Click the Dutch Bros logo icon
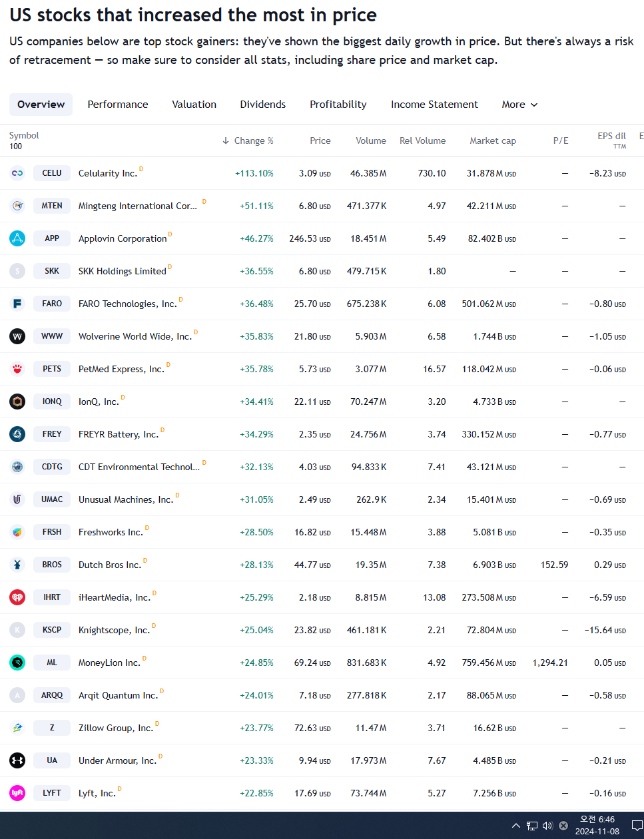The width and height of the screenshot is (644, 839). pos(17,565)
